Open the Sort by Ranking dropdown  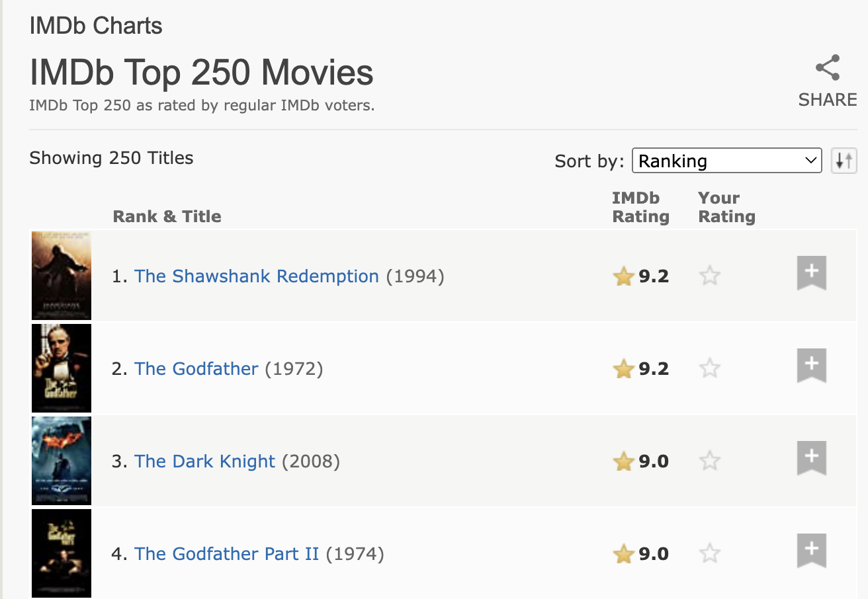pos(726,161)
